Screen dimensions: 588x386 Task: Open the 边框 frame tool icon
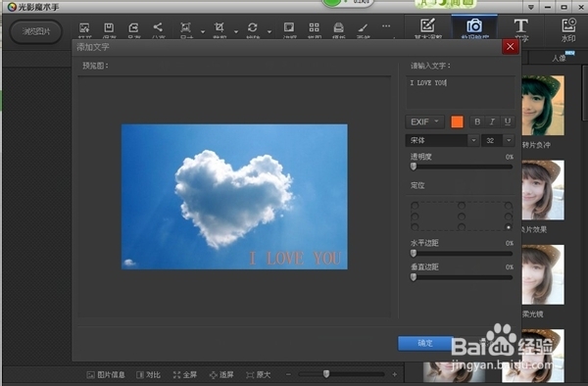pyautogui.click(x=289, y=27)
